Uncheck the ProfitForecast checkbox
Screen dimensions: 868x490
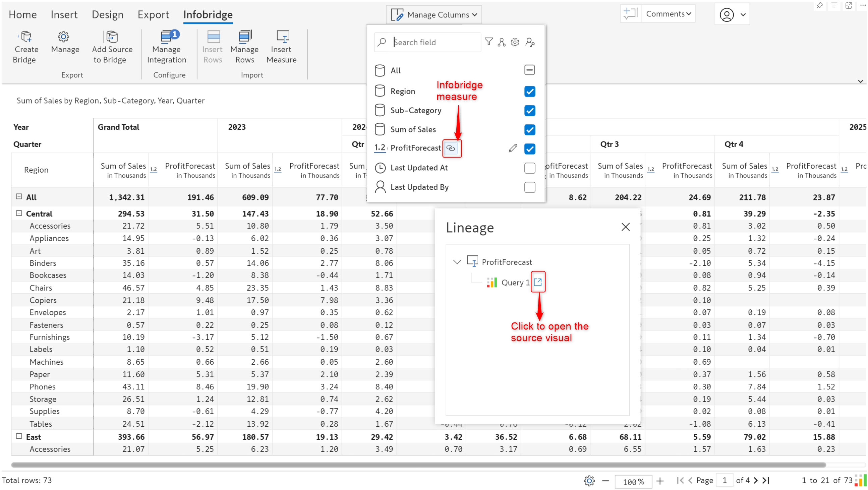click(529, 148)
